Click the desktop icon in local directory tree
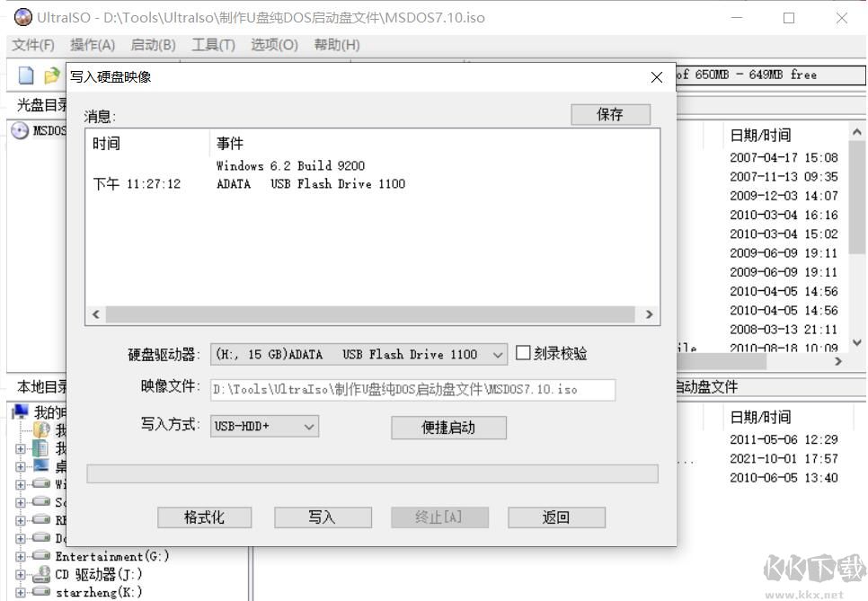Image resolution: width=868 pixels, height=601 pixels. [41, 466]
